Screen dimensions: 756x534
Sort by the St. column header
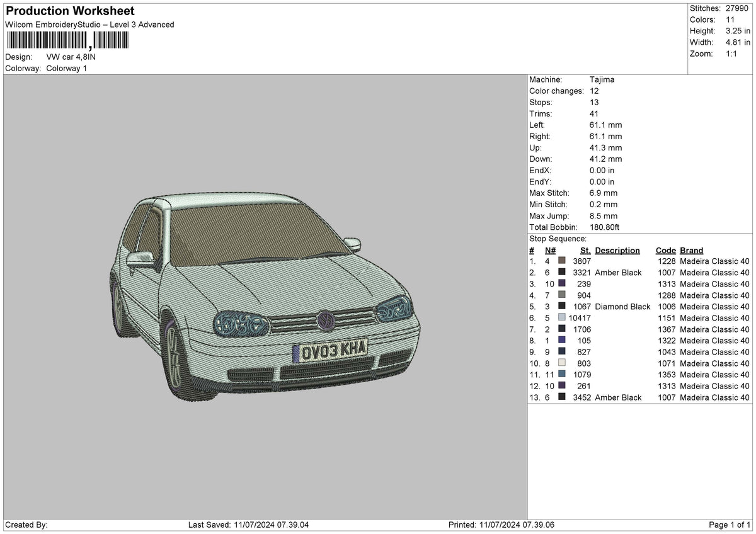coord(585,250)
